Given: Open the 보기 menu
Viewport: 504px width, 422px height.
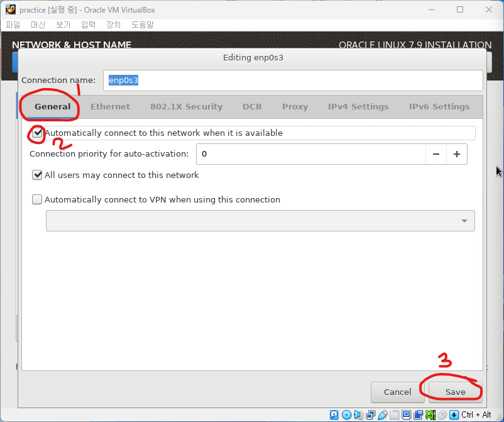Looking at the screenshot, I should 63,25.
